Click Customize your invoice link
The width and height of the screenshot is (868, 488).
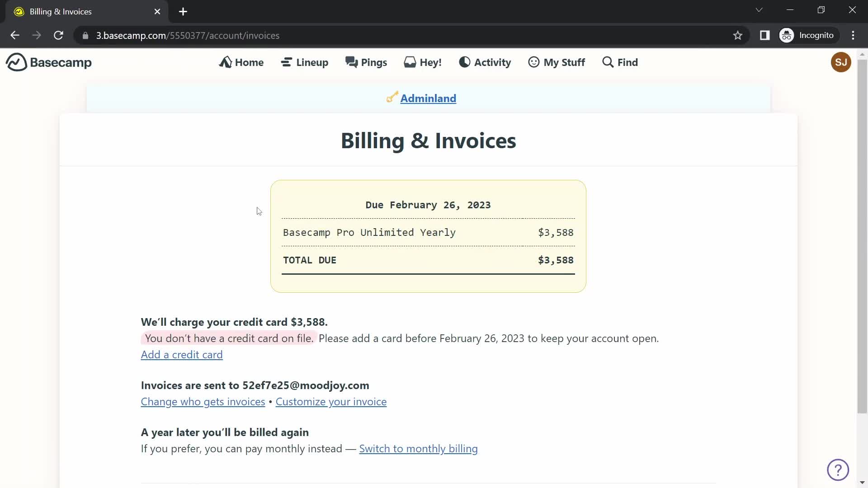tap(331, 402)
